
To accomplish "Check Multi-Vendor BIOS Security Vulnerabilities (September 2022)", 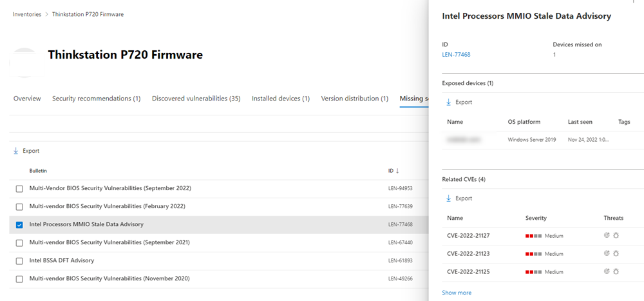I will (x=19, y=189).
